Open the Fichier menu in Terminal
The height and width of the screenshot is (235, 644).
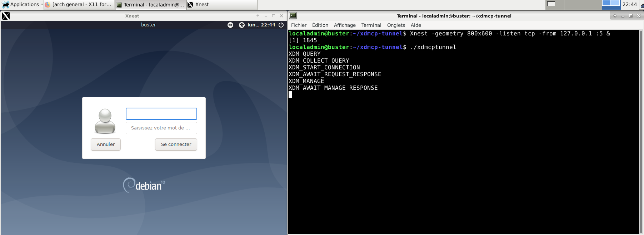point(299,25)
